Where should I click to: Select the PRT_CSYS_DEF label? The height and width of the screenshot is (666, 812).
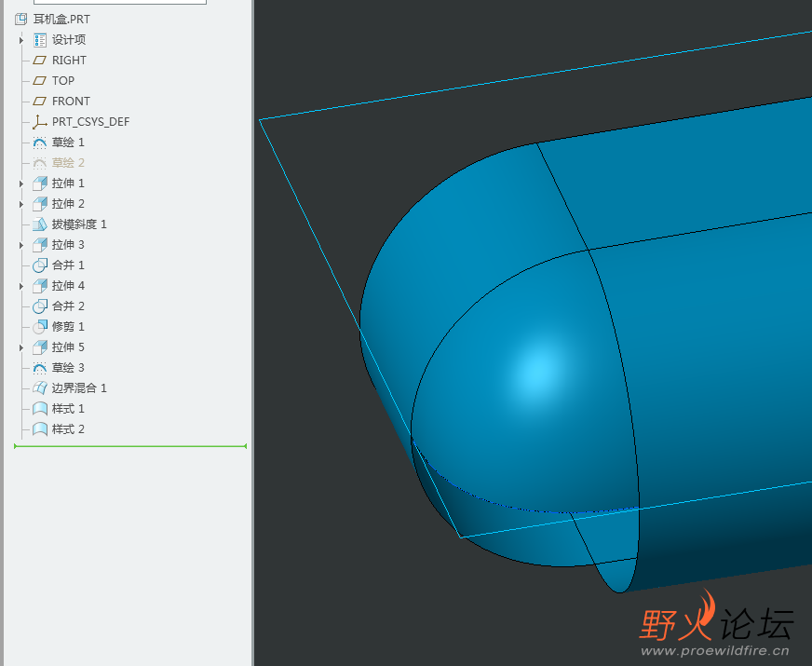90,122
